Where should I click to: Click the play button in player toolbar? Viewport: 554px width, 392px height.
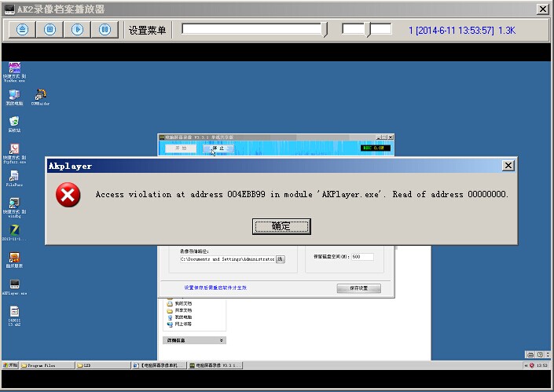77,29
